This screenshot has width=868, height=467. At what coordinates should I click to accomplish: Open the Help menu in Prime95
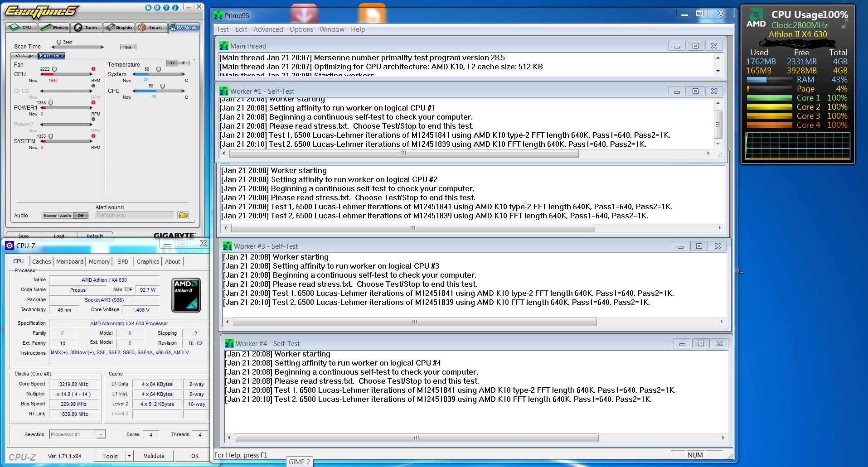[358, 29]
